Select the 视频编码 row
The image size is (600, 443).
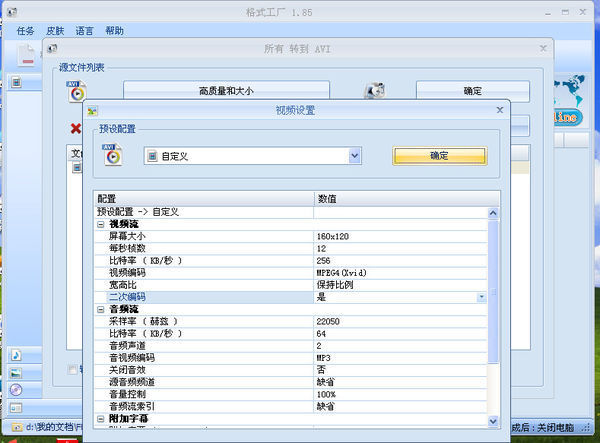click(291, 273)
